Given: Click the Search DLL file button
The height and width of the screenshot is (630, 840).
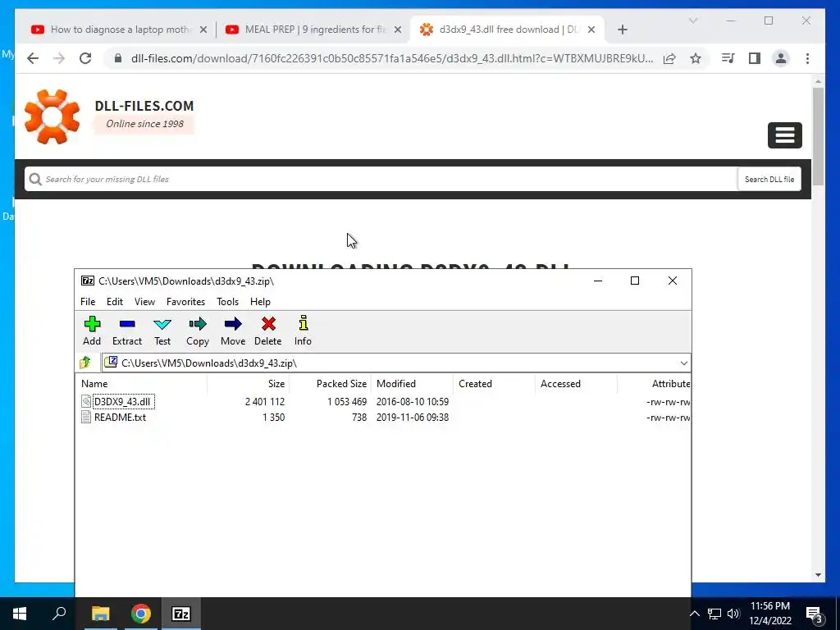Looking at the screenshot, I should tap(769, 179).
